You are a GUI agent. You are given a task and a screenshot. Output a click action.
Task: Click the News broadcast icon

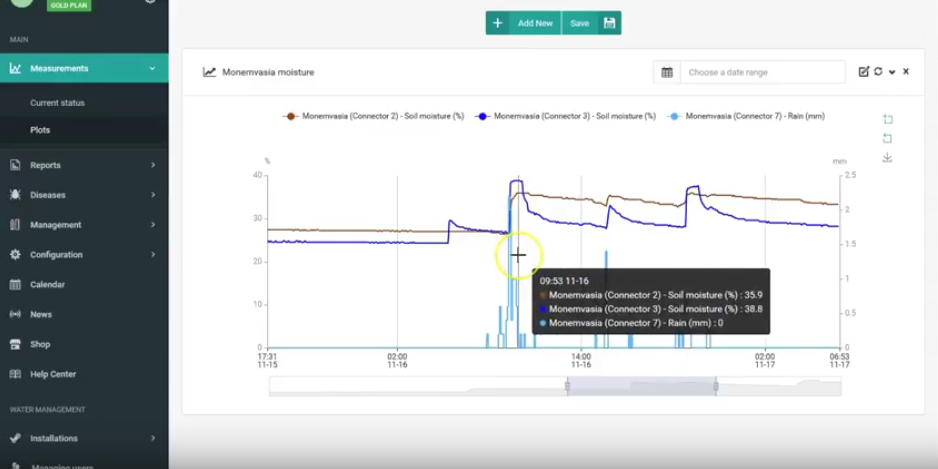(x=15, y=314)
